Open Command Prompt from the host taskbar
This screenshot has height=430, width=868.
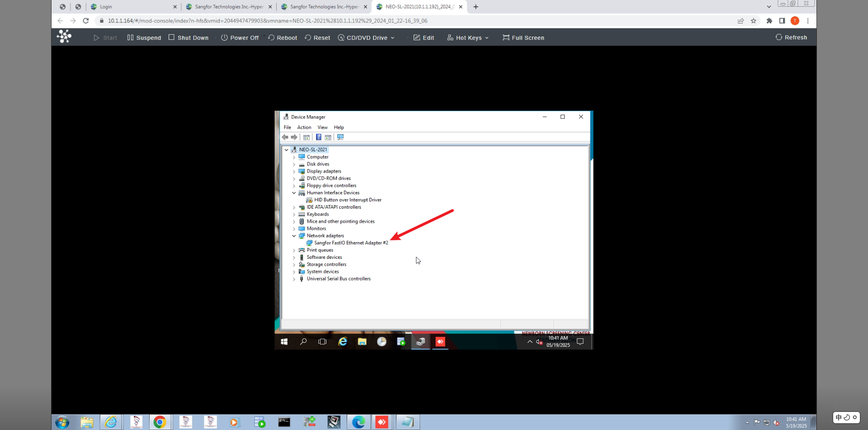pos(284,422)
